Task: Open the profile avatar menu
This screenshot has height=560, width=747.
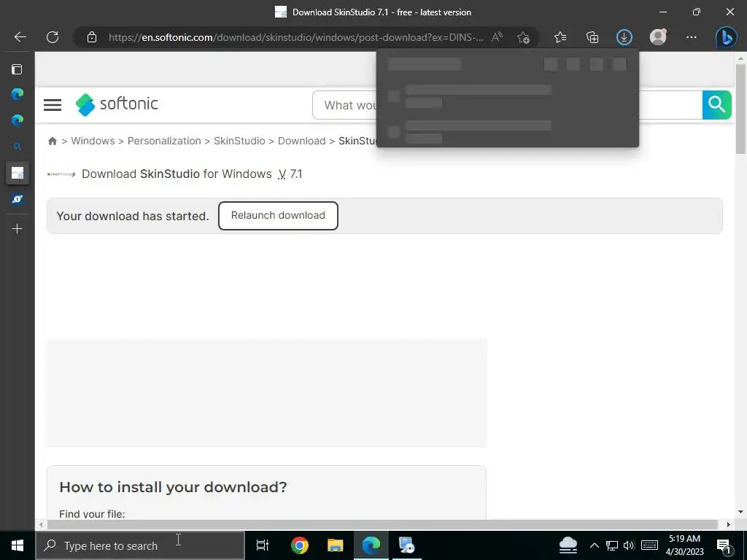Action: point(658,37)
